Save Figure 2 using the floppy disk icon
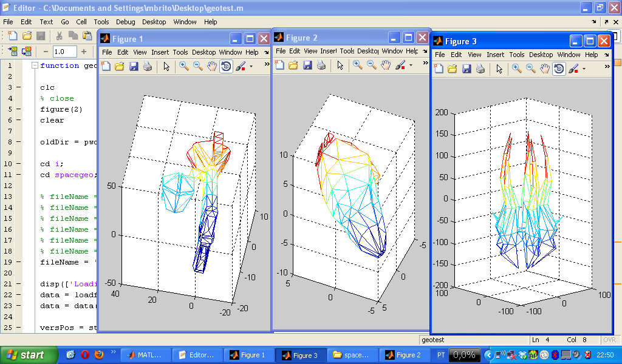 [308, 66]
